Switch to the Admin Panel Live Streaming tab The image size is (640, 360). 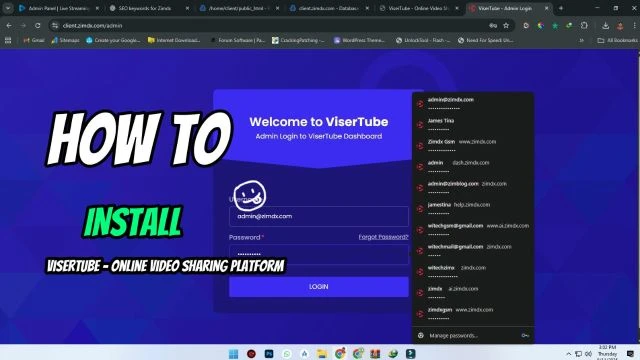click(59, 8)
